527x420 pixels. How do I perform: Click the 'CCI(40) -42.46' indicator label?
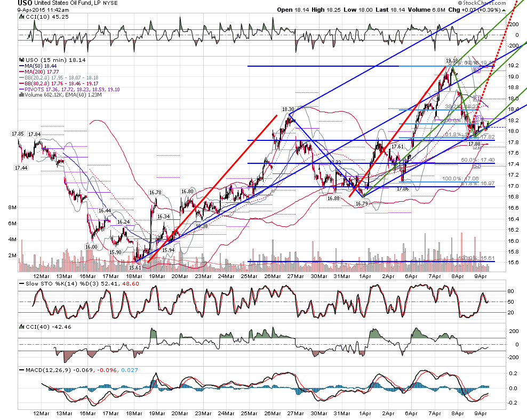[49, 327]
